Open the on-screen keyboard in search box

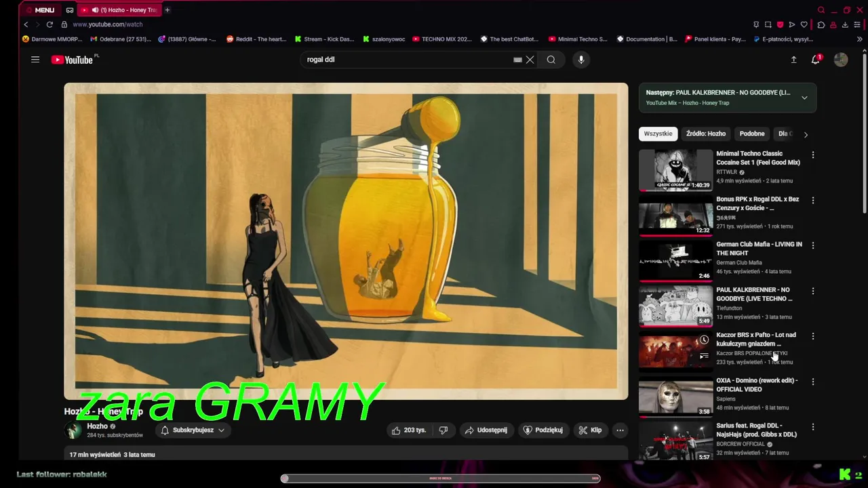point(517,60)
